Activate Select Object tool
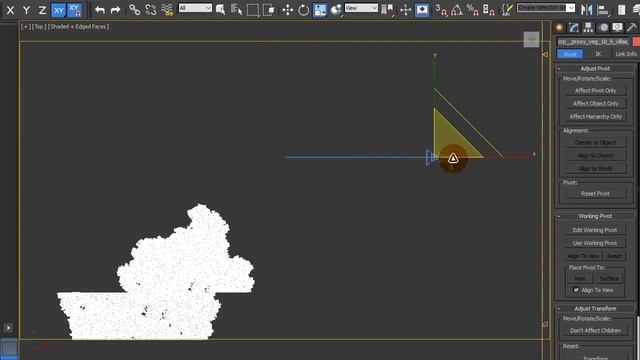Viewport: 640px width, 360px height. pos(220,10)
